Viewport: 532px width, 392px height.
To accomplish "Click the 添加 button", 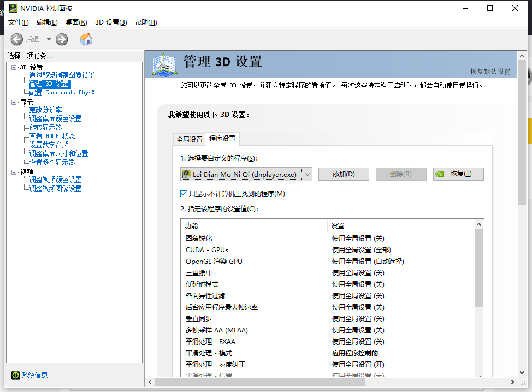I will (344, 174).
